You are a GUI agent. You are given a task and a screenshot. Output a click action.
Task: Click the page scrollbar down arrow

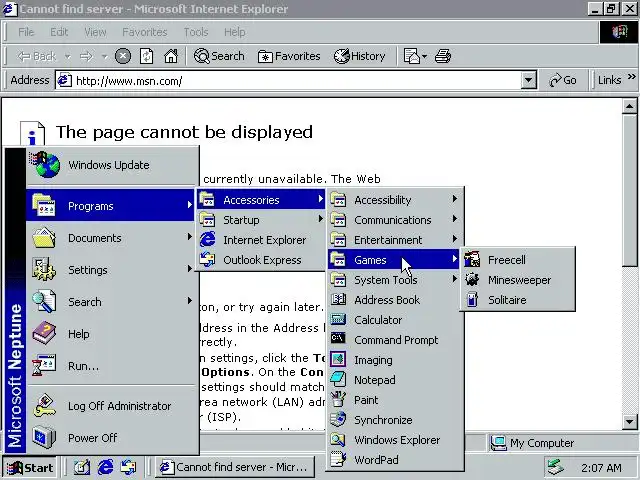click(x=629, y=421)
